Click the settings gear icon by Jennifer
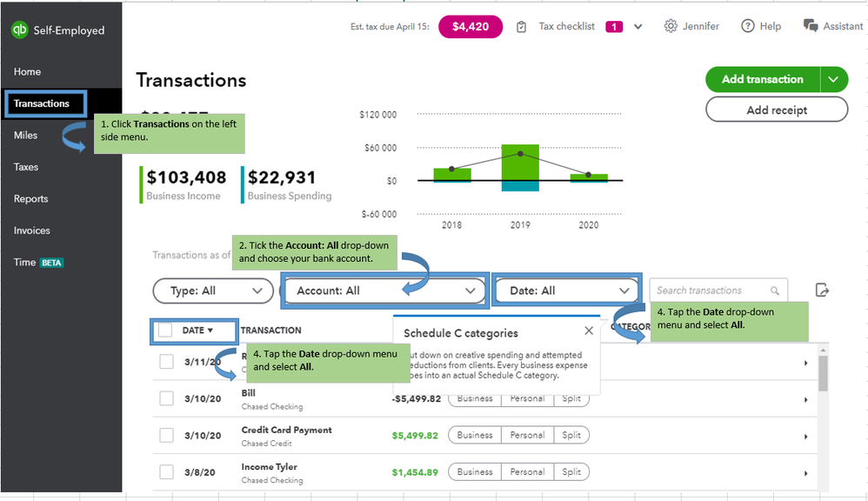 point(671,26)
